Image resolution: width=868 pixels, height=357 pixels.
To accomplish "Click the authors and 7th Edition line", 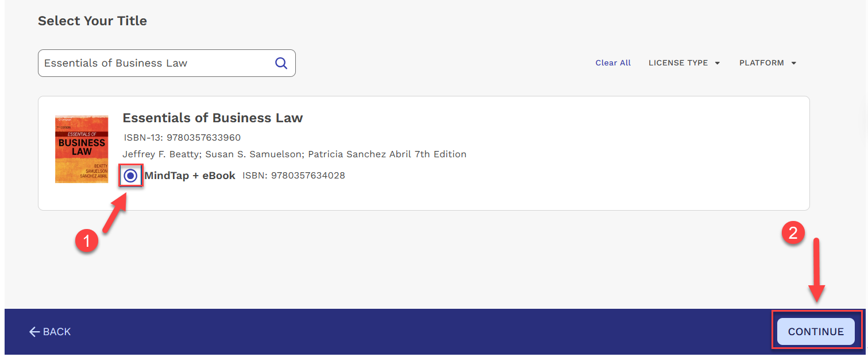I will pos(294,154).
